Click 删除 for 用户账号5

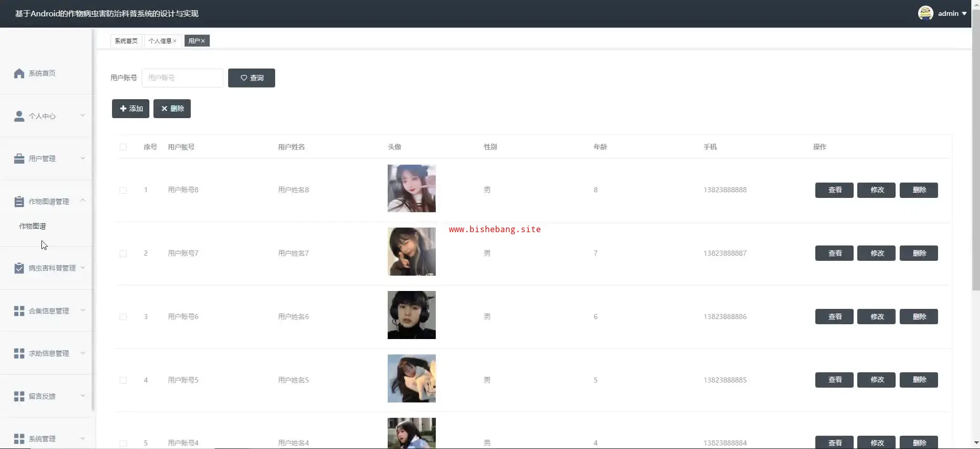(x=919, y=379)
